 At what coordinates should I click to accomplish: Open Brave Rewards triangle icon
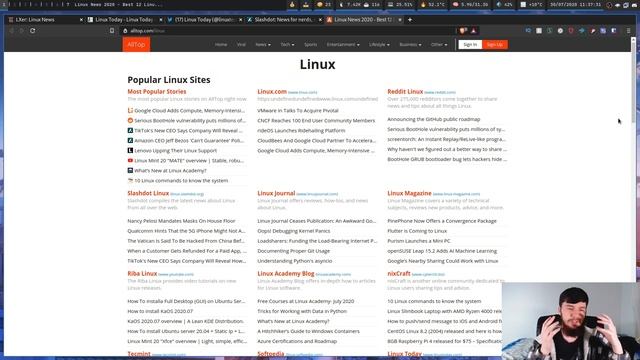coord(473,31)
